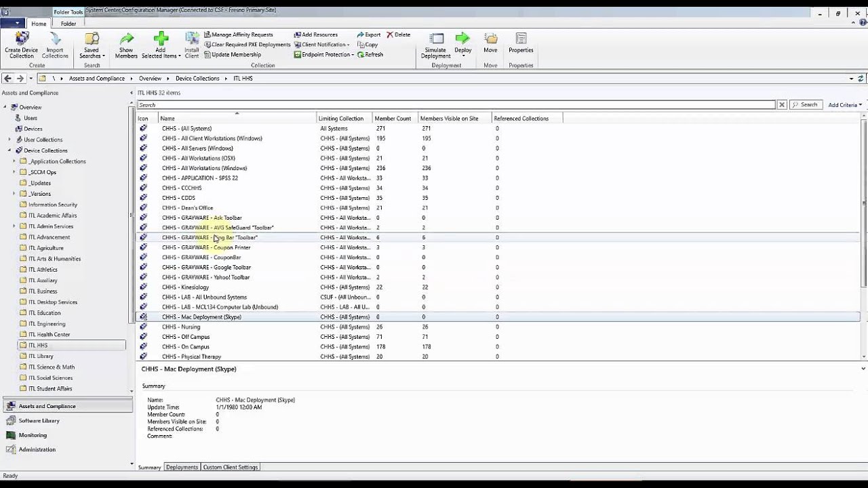Sort by Member Count column header
868x488 pixels.
click(395, 119)
